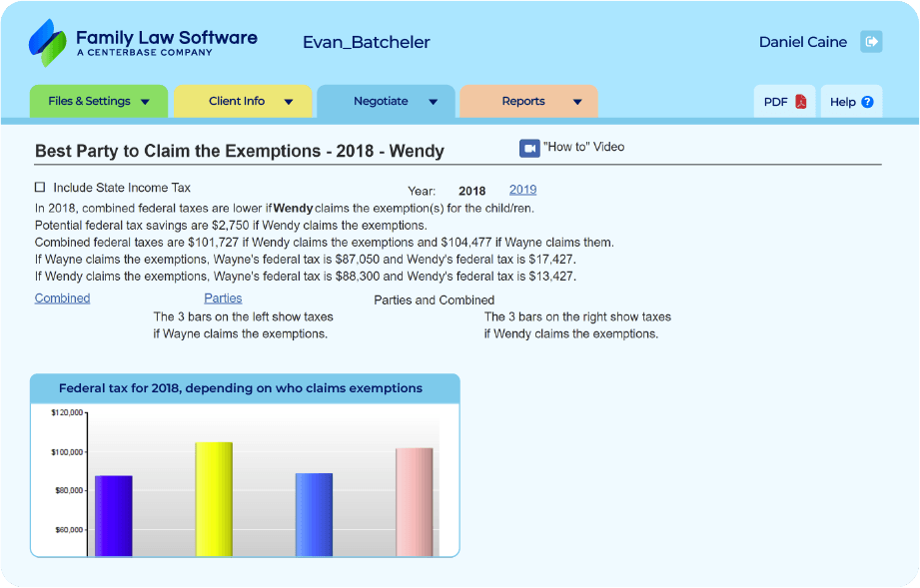Show the Parties chart view
920x588 pixels.
tap(223, 298)
